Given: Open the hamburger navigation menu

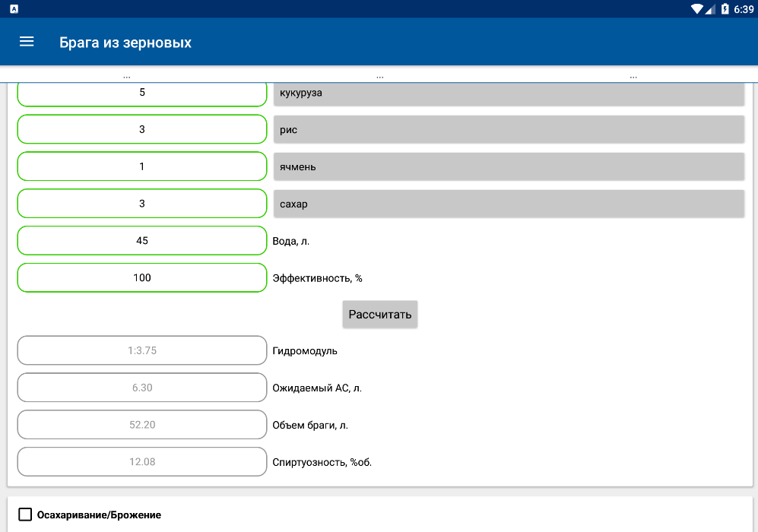Looking at the screenshot, I should coord(27,42).
